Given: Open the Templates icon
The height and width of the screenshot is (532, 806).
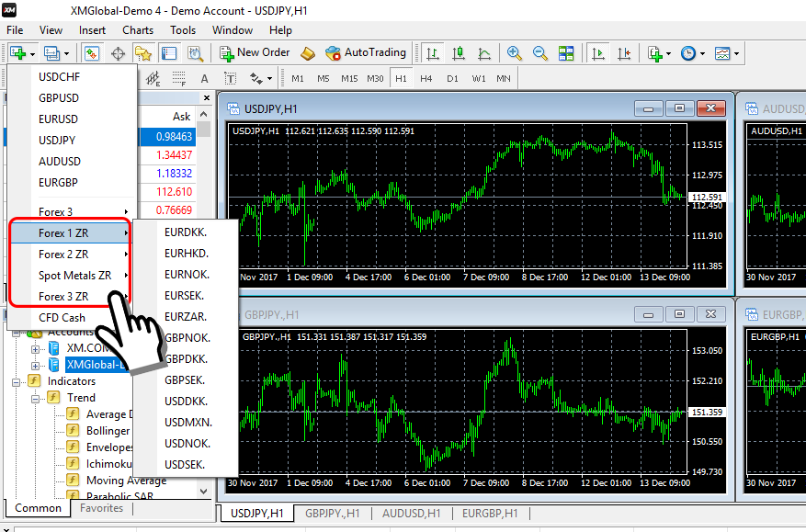Looking at the screenshot, I should [722, 53].
